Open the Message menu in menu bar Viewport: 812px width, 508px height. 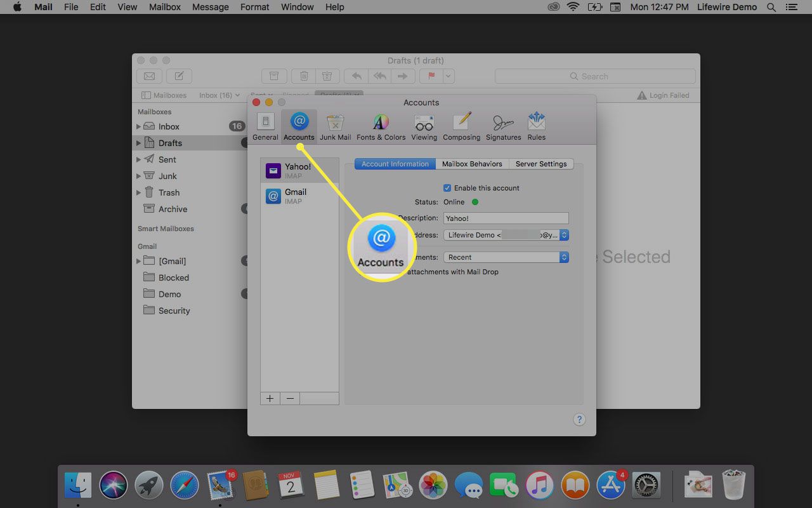click(x=210, y=7)
